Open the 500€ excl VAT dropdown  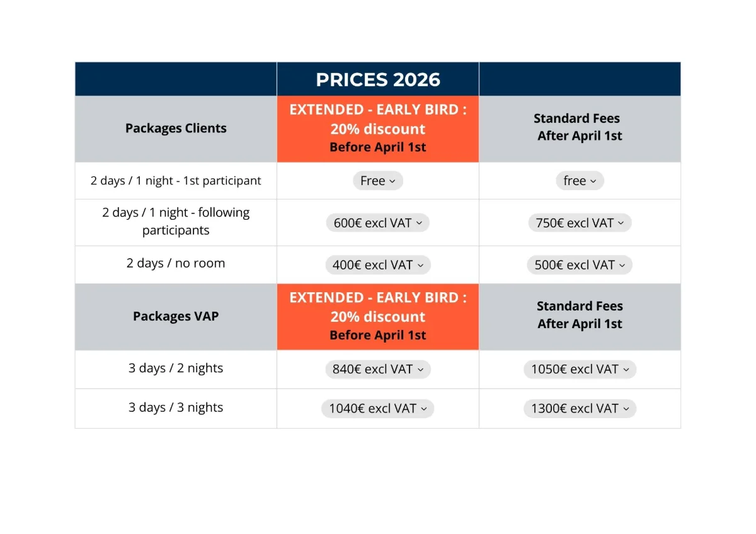(580, 265)
